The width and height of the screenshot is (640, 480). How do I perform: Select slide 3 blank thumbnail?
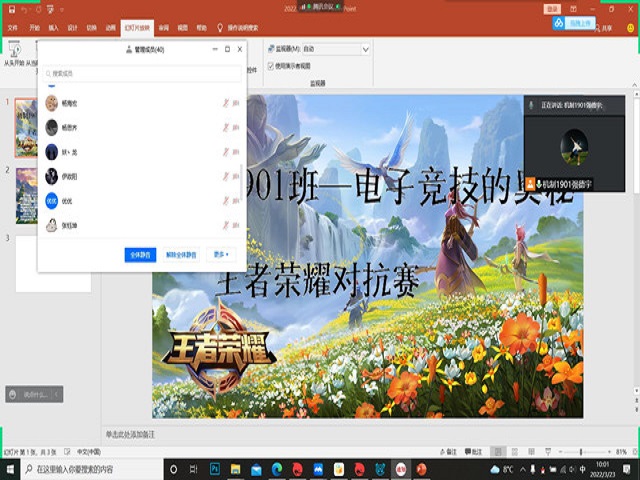[x=53, y=264]
